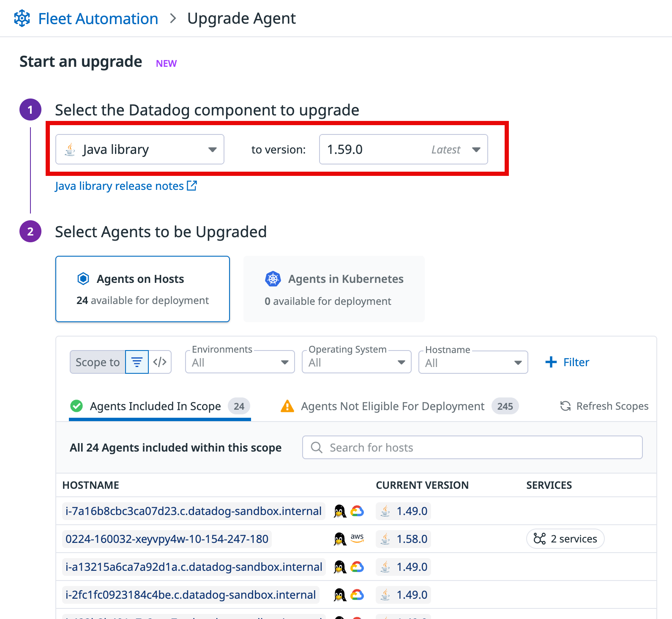Click the Refresh Scopes icon
This screenshot has height=619, width=672.
(565, 406)
